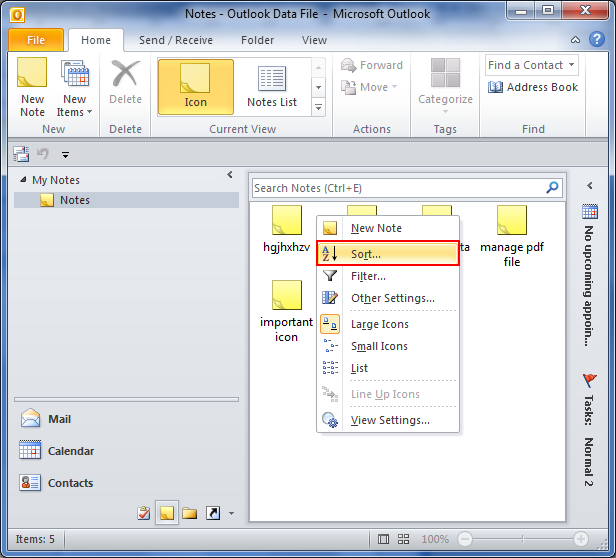Expand the To-Do Bar
This screenshot has width=616, height=558.
(x=590, y=185)
